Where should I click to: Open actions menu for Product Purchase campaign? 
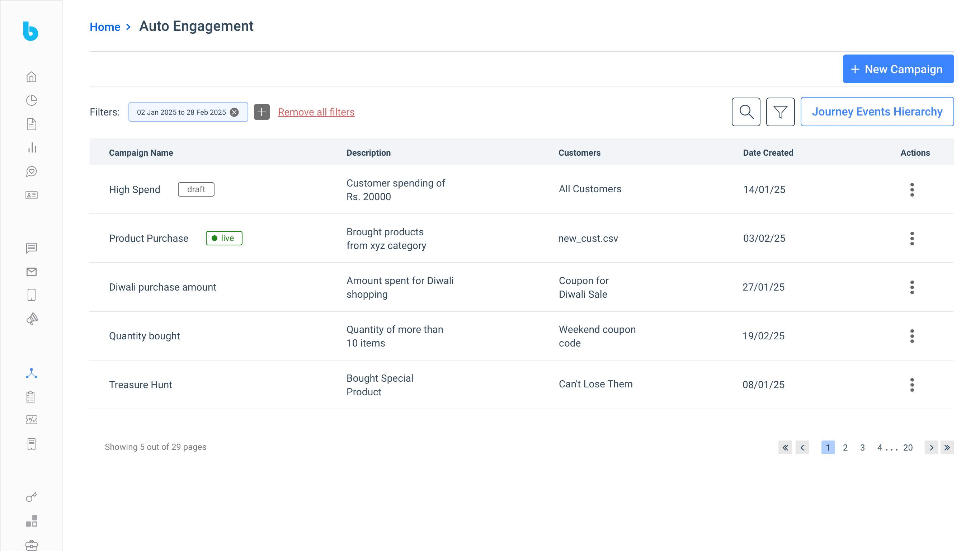click(x=912, y=239)
